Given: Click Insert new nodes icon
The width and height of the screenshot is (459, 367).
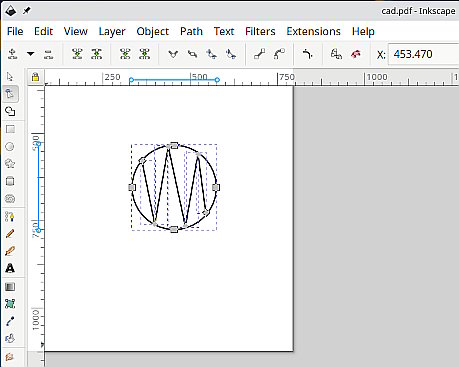Looking at the screenshot, I should (x=13, y=54).
